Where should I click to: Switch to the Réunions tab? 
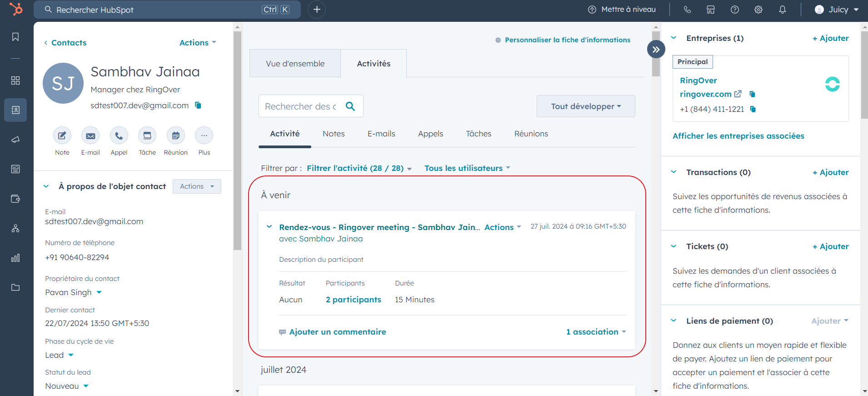coord(531,134)
